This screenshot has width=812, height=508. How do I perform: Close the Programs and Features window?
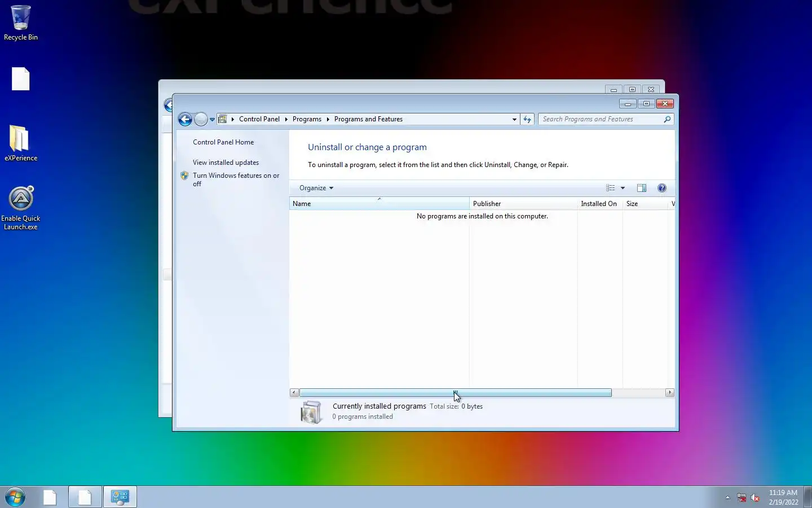[x=665, y=104]
